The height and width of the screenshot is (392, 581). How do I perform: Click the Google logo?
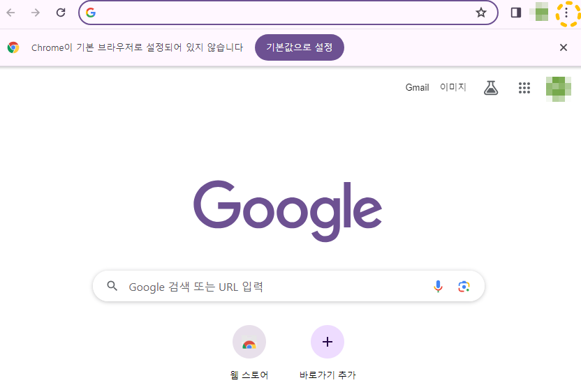click(x=288, y=211)
